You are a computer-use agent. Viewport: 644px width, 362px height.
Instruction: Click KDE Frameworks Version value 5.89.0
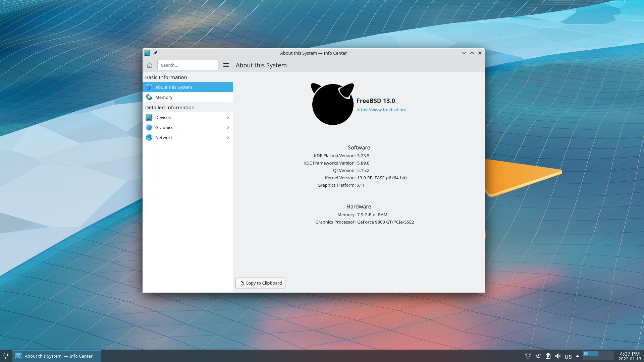point(363,163)
